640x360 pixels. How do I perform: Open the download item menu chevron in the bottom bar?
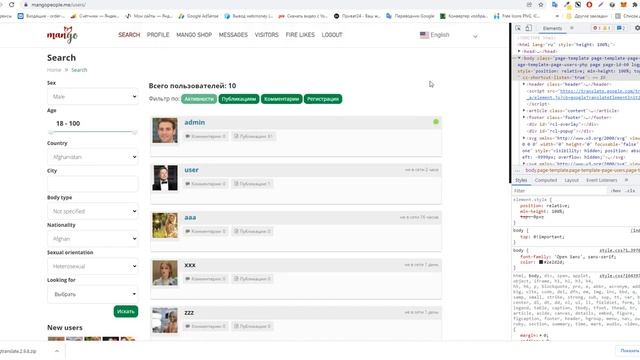pos(57,351)
